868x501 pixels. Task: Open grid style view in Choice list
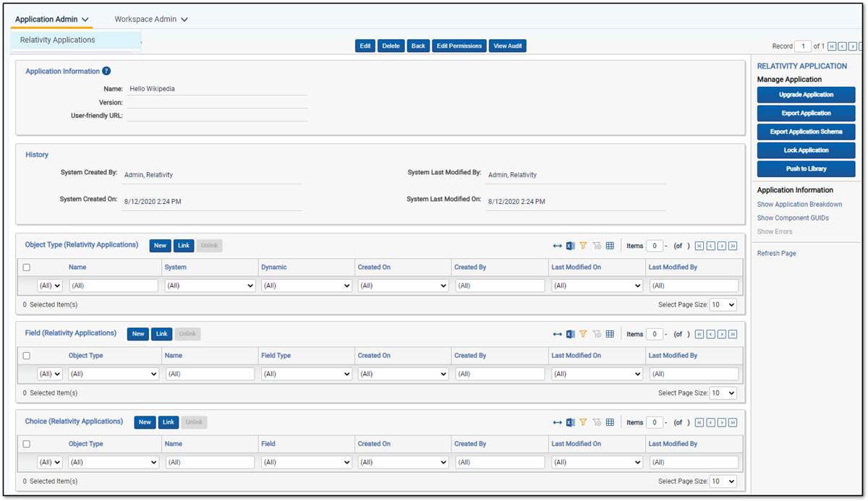coord(610,422)
